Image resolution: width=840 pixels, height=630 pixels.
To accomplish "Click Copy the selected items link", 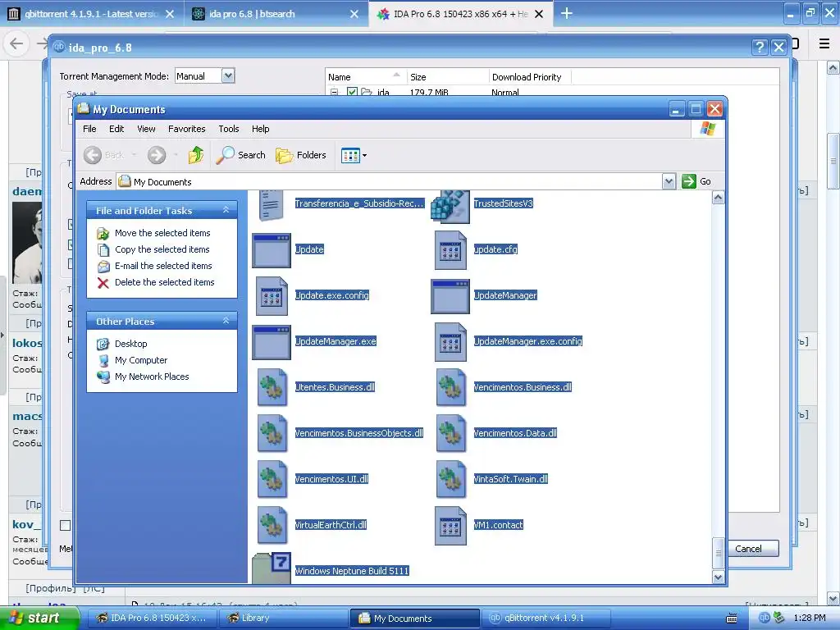I will [162, 249].
